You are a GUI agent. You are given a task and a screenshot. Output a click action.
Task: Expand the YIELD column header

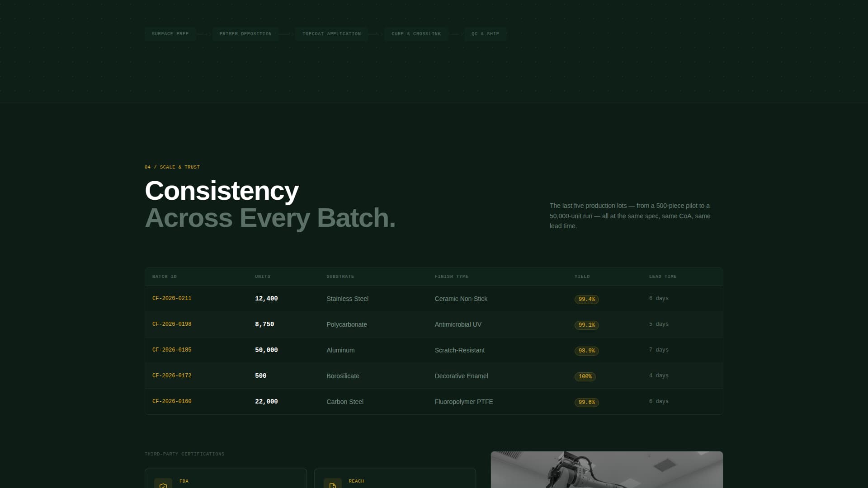click(582, 276)
